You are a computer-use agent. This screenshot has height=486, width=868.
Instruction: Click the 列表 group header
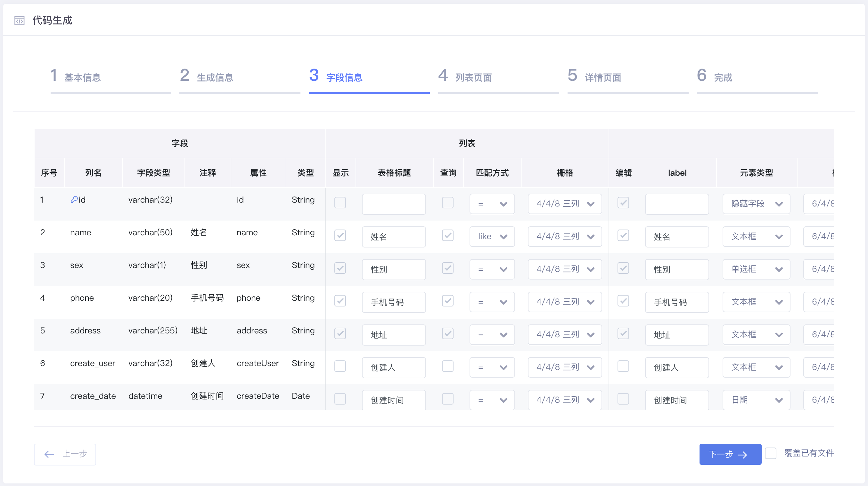tap(467, 143)
